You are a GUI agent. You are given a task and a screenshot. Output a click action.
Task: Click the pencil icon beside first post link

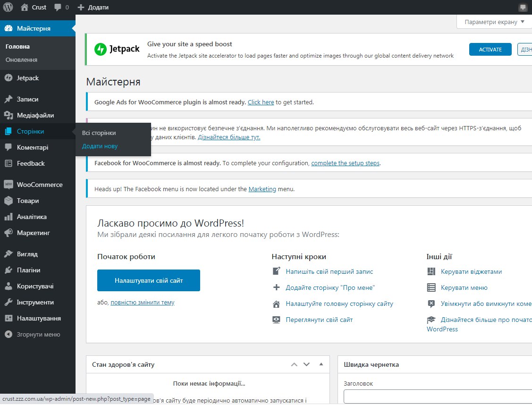tap(277, 271)
